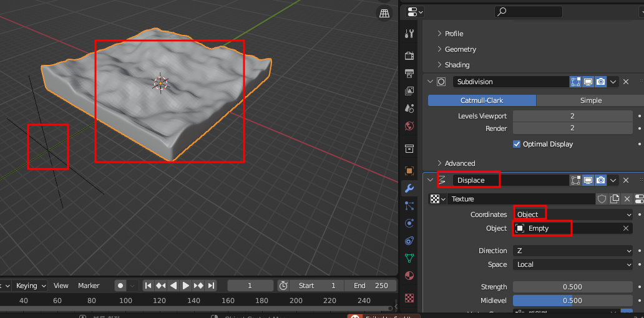Toggle Displace viewport display monitor icon
The width and height of the screenshot is (644, 318).
588,180
